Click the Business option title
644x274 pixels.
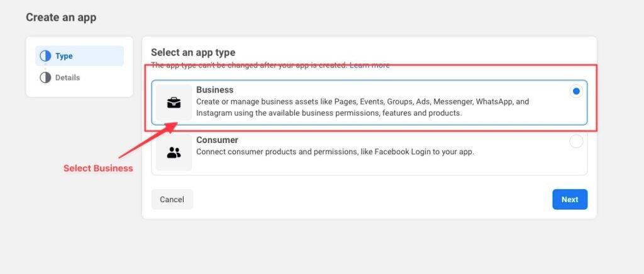tap(215, 89)
